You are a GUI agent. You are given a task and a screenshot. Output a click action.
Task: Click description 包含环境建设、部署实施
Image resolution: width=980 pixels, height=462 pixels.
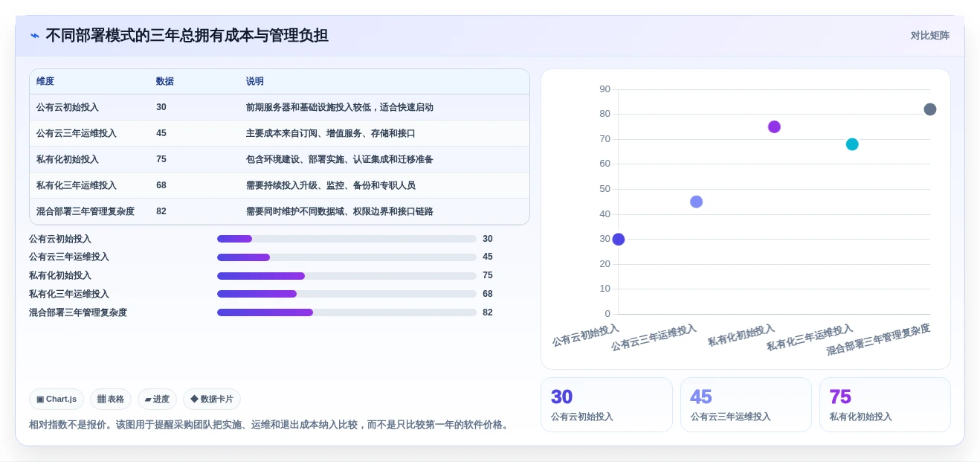point(340,159)
